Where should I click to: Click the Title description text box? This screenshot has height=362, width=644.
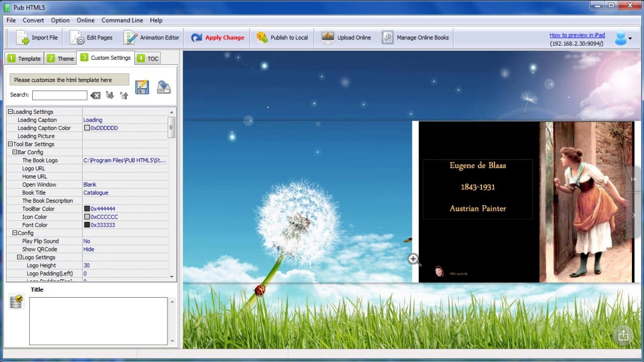(98, 321)
